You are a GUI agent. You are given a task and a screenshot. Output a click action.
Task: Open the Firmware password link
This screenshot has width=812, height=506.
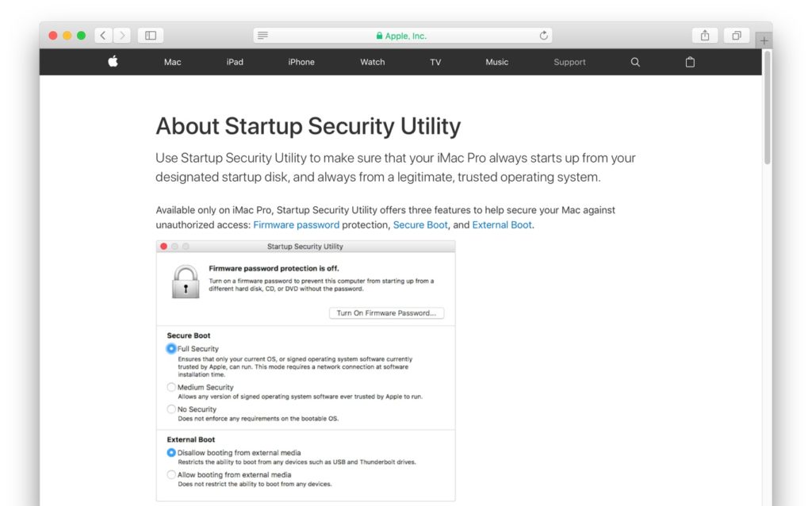tap(296, 224)
